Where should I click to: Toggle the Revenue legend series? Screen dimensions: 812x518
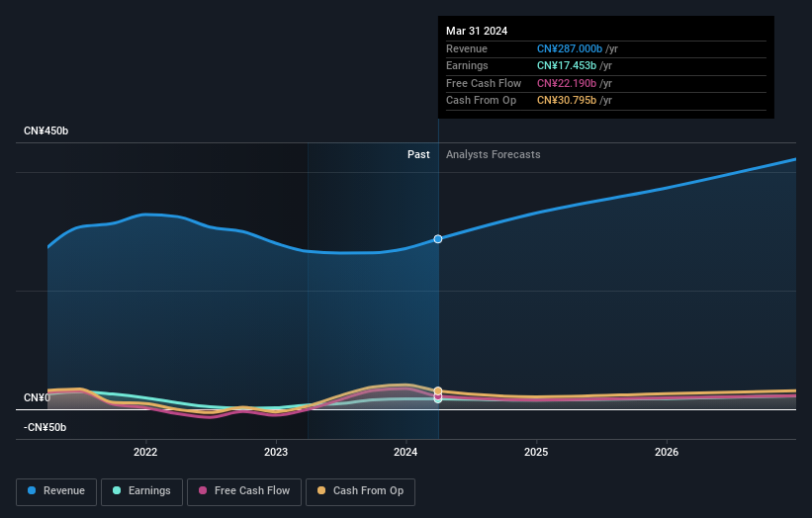click(56, 491)
